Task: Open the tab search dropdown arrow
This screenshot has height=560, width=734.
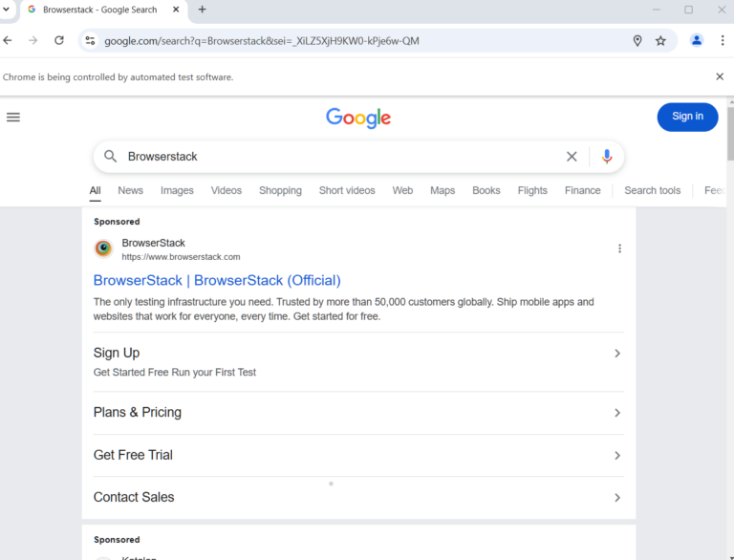Action: click(x=8, y=10)
